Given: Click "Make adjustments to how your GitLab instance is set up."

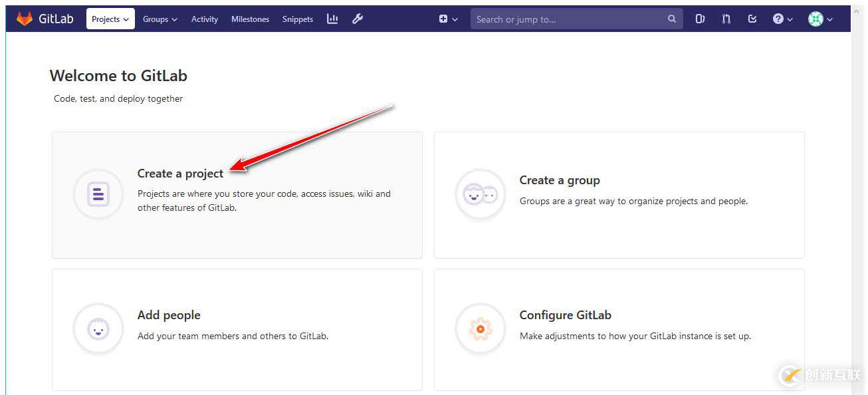Looking at the screenshot, I should tap(635, 336).
